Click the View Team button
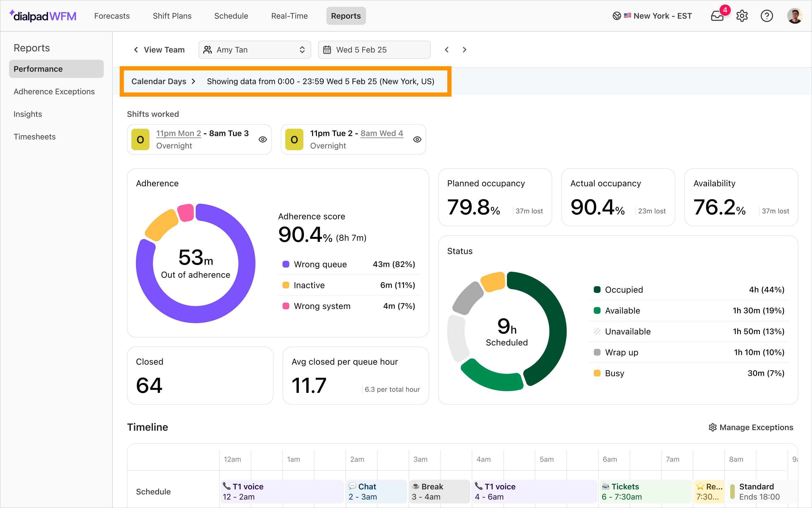 coord(159,50)
